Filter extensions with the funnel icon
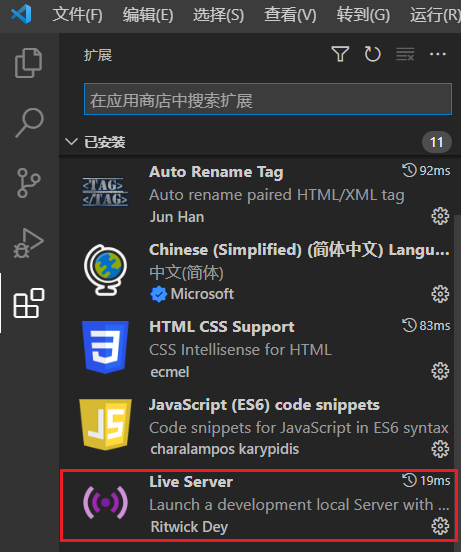Screen dimensions: 461x552 [340, 54]
